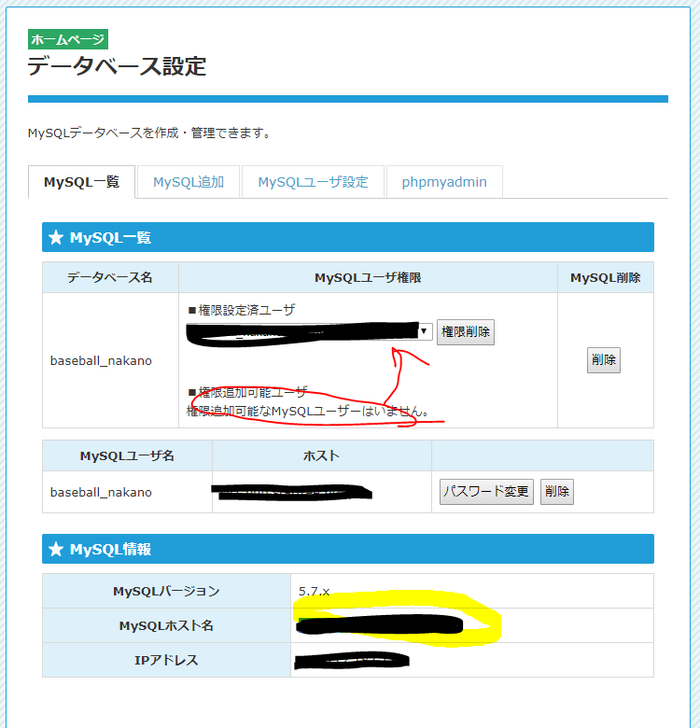Click 削除 next to パスワード変更
The width and height of the screenshot is (700, 728).
[557, 492]
